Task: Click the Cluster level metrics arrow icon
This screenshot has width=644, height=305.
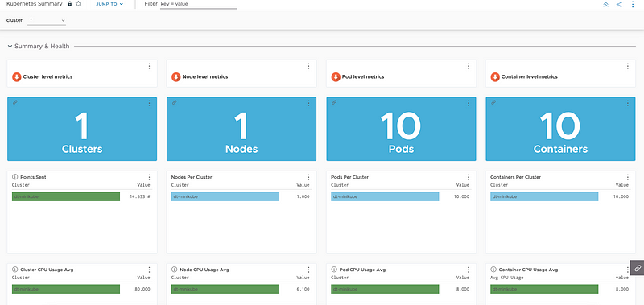Action: pyautogui.click(x=16, y=76)
